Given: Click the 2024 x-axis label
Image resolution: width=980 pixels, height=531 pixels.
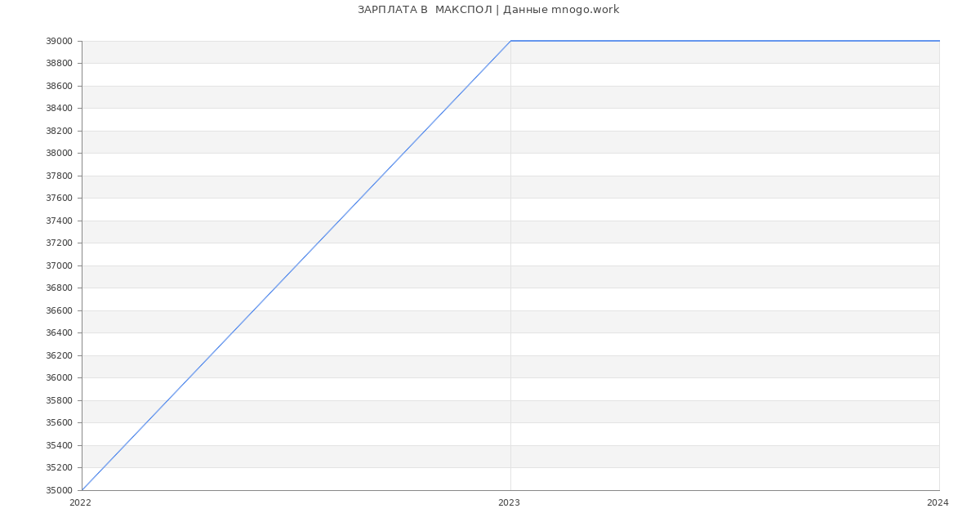Looking at the screenshot, I should click(x=938, y=503).
